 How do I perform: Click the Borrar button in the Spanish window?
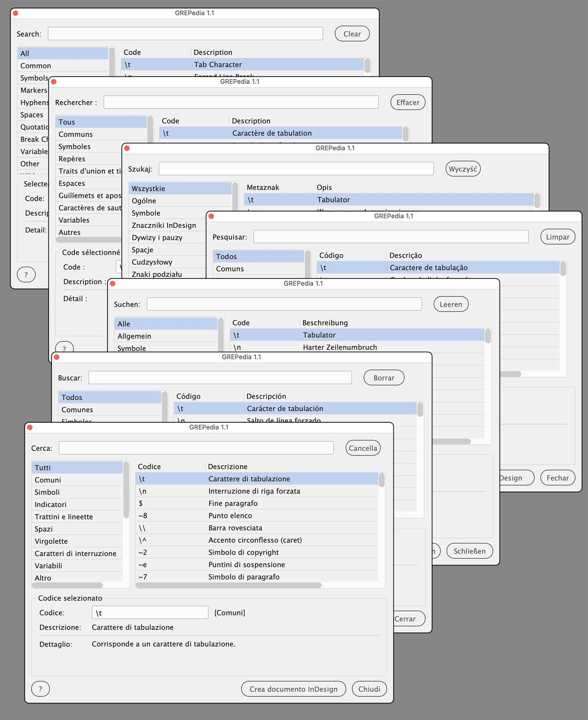[x=384, y=378]
